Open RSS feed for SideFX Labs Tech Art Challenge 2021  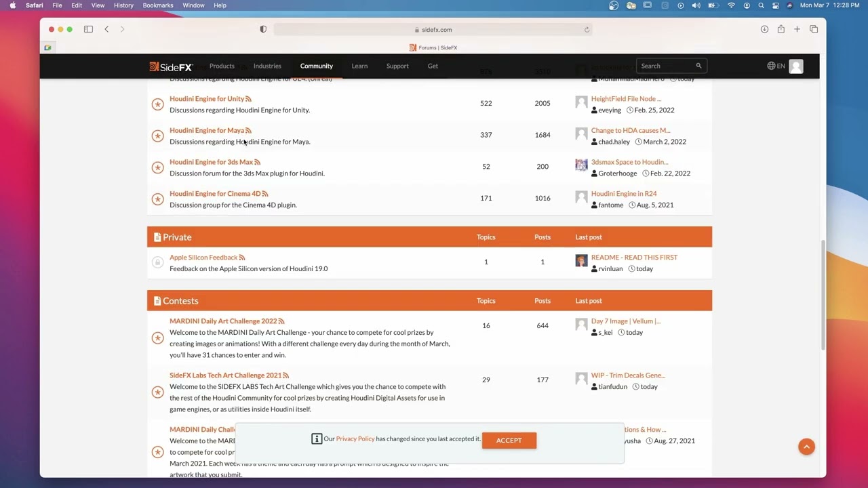click(x=286, y=375)
